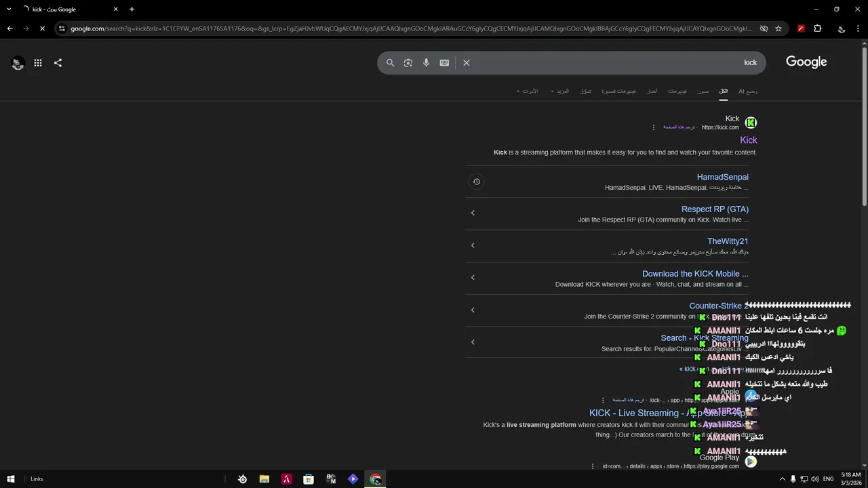868x488 pixels.
Task: Open the taskbar clock and date
Action: click(x=851, y=479)
